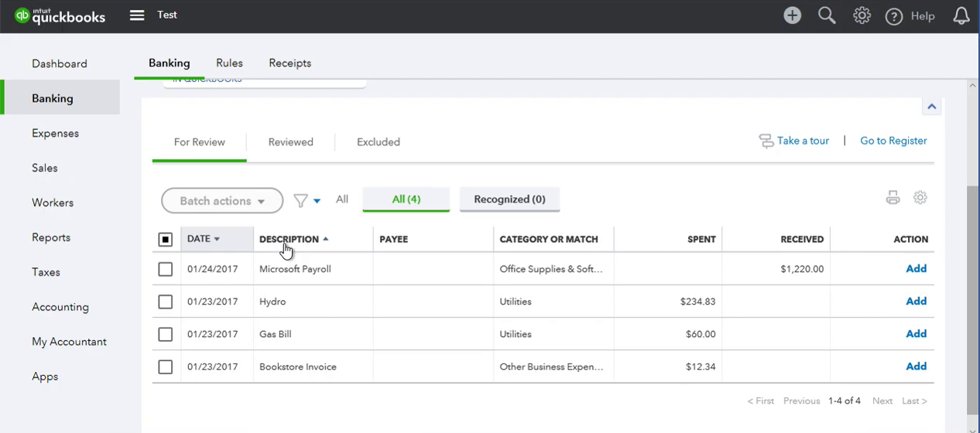Show the Recognized (0) tab

pos(509,199)
